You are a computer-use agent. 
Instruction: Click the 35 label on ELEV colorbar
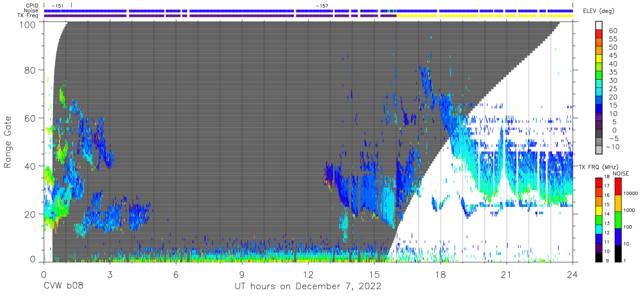click(x=613, y=72)
